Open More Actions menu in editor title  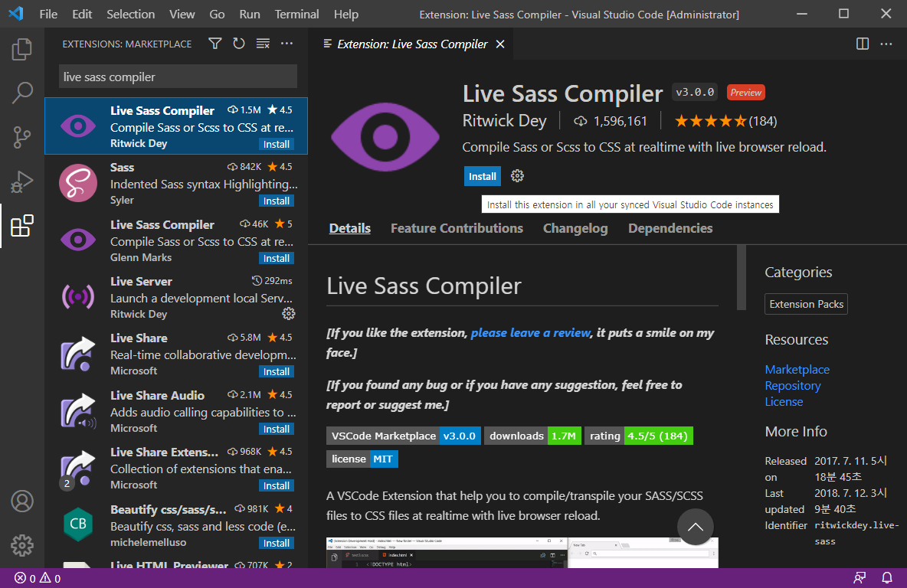pos(886,44)
